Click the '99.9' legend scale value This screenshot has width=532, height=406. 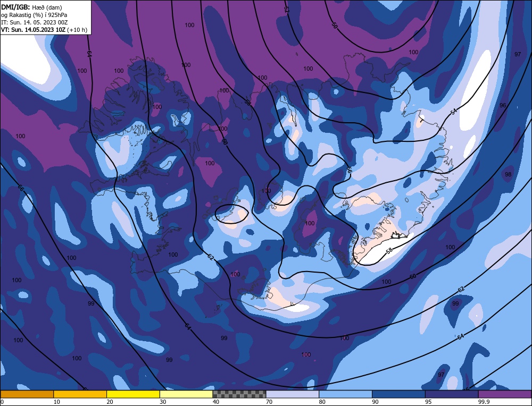484,402
